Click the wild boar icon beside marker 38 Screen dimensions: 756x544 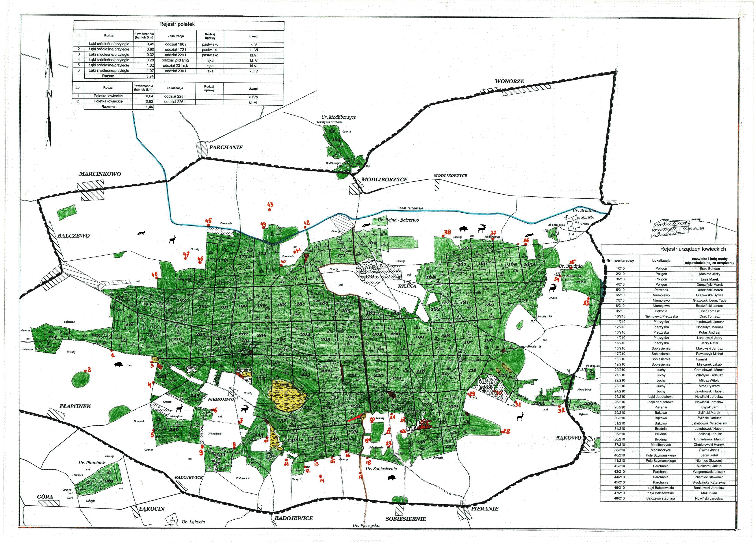coord(464,229)
